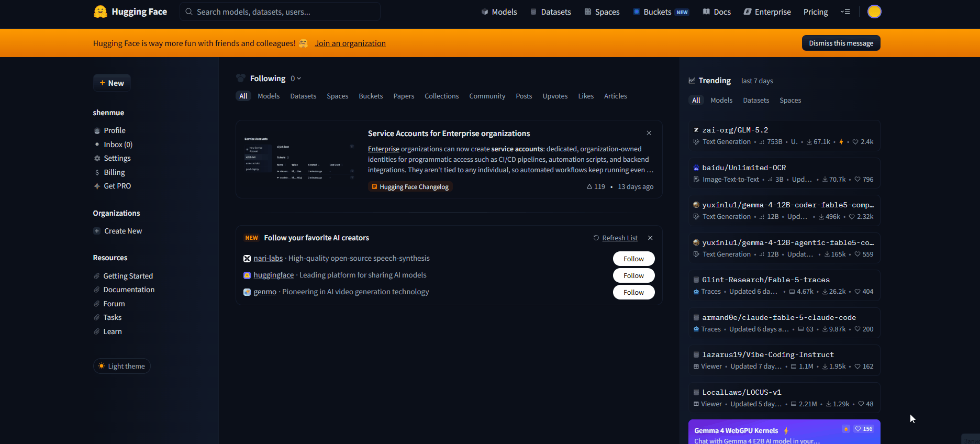The width and height of the screenshot is (980, 444).
Task: Dismiss the orange banner message
Action: pyautogui.click(x=841, y=43)
